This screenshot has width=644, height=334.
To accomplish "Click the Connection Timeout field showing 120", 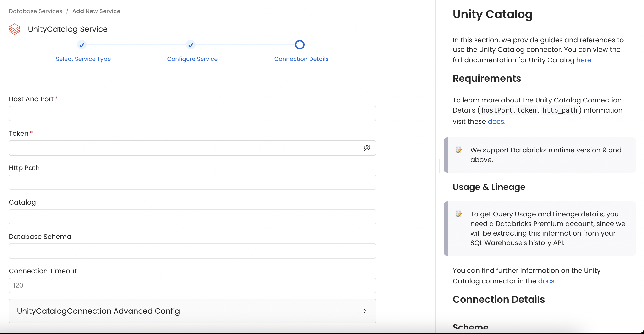I will click(x=192, y=285).
